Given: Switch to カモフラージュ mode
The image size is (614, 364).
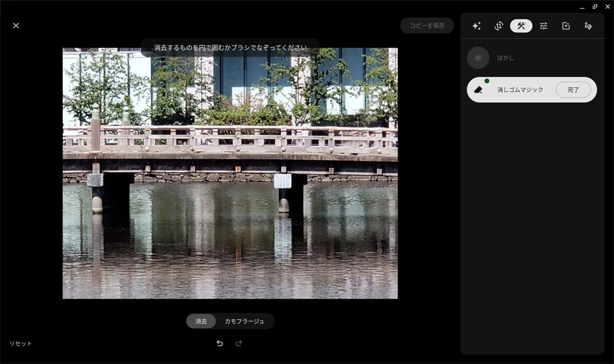Looking at the screenshot, I should [x=244, y=321].
